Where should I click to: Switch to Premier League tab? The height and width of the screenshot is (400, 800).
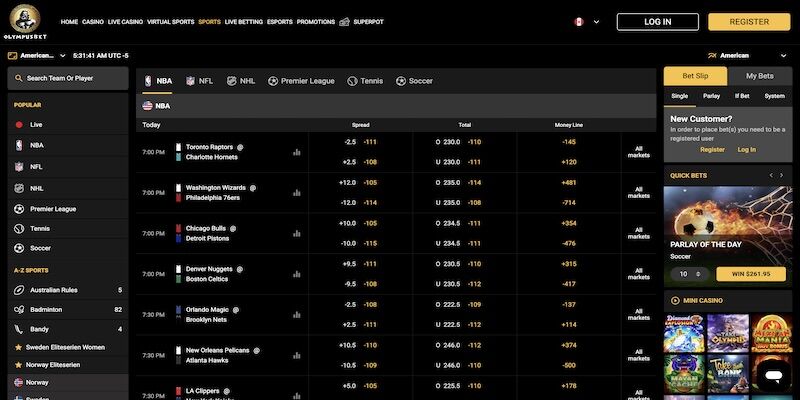301,81
